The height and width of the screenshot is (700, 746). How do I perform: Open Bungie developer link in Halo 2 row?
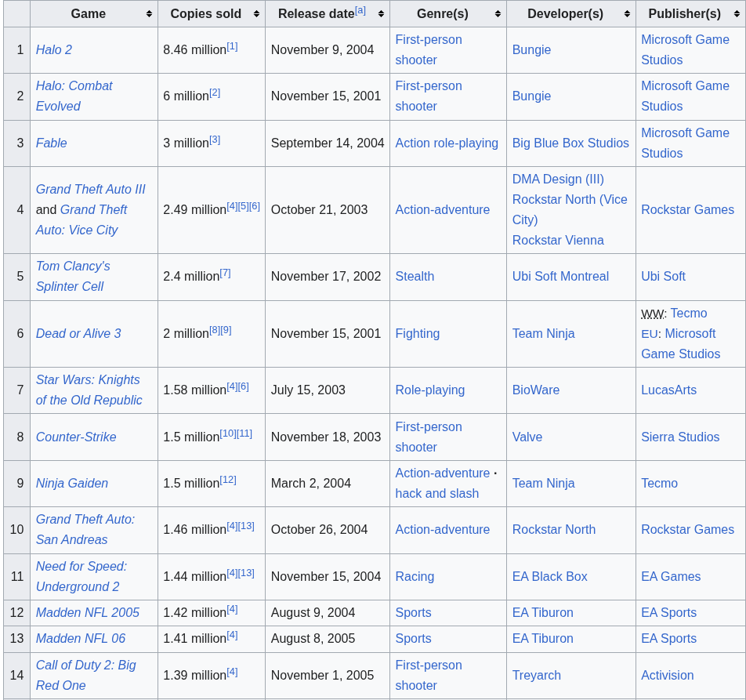pyautogui.click(x=531, y=49)
